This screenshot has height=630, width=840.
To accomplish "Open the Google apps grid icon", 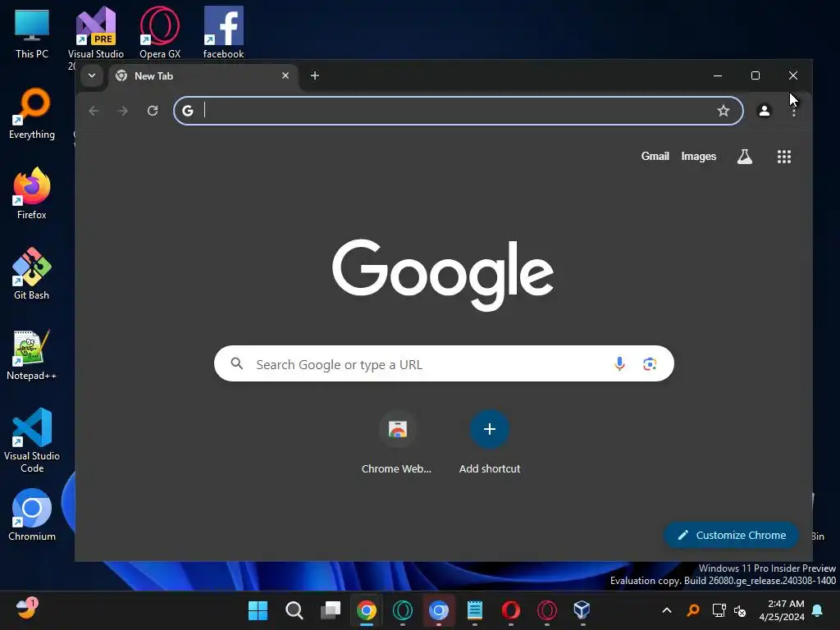I will 784,157.
